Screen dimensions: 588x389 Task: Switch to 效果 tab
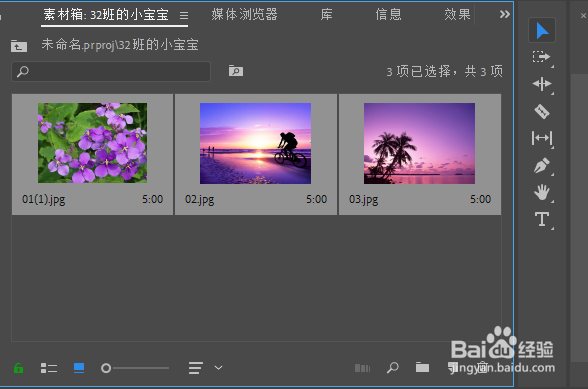point(457,14)
